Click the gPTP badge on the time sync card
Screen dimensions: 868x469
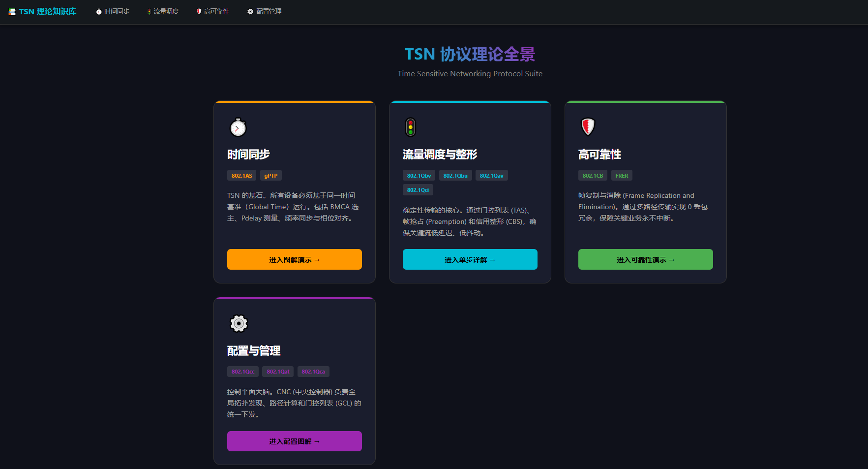pos(271,175)
